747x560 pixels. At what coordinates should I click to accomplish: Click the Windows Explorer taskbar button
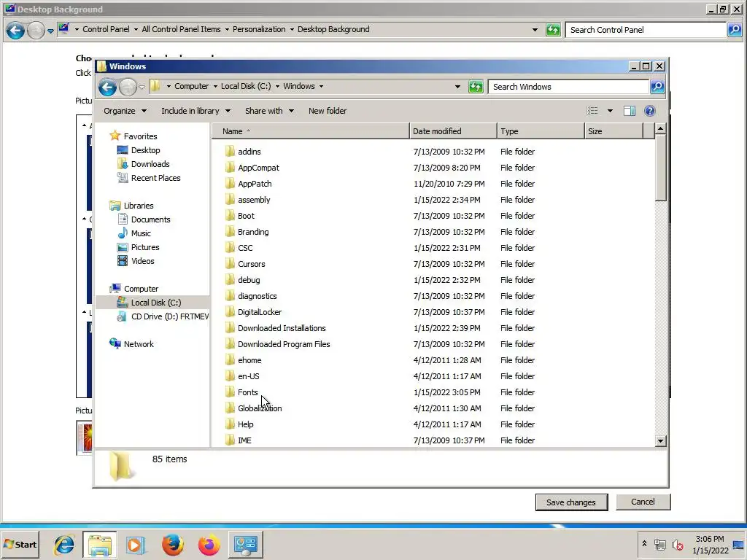click(x=99, y=545)
